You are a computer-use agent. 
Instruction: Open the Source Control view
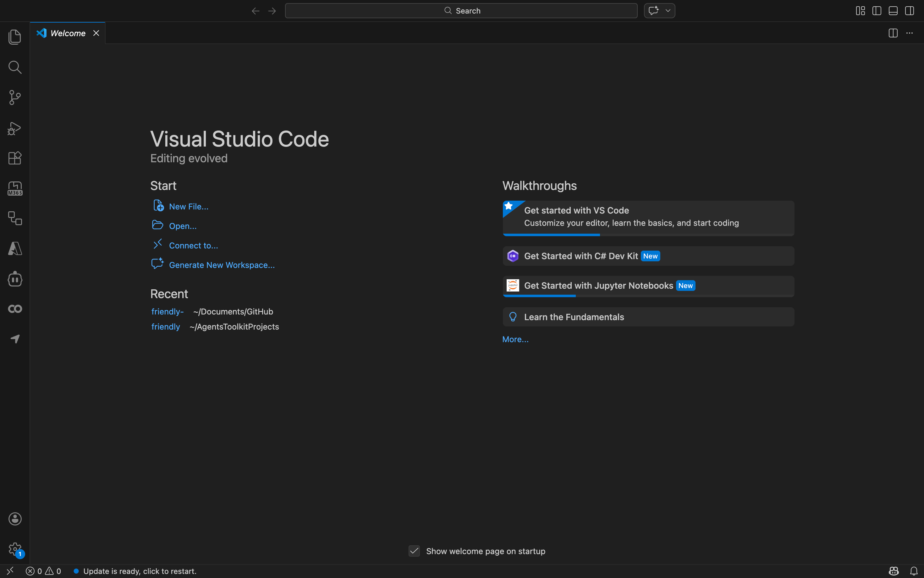tap(14, 97)
